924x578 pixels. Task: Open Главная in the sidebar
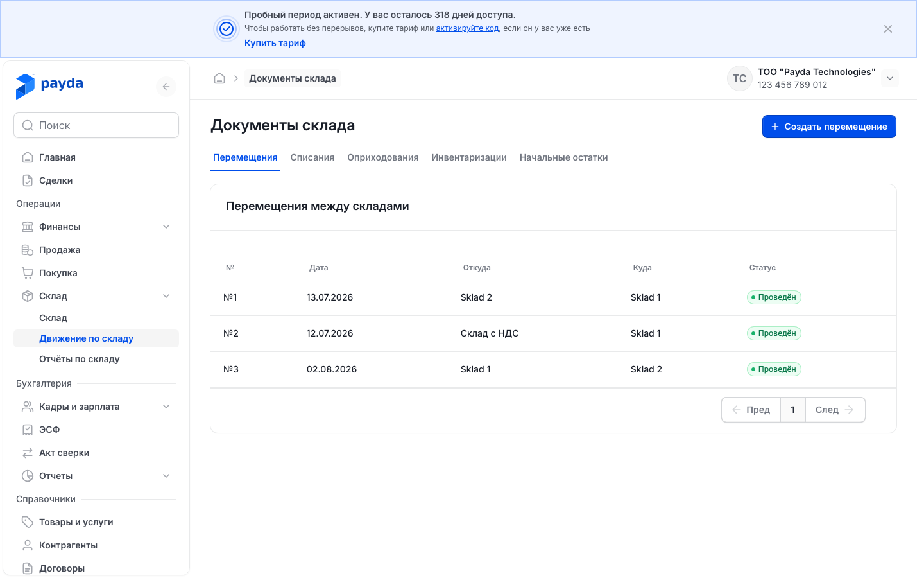[96, 157]
